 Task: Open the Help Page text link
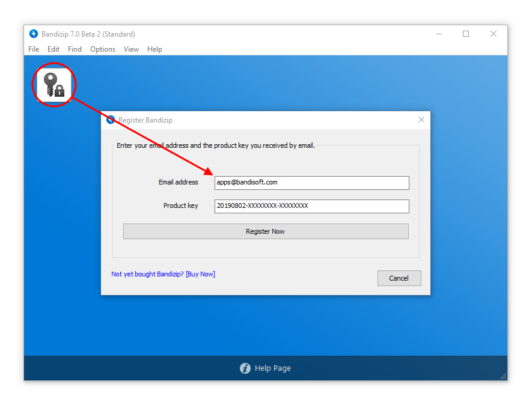272,368
